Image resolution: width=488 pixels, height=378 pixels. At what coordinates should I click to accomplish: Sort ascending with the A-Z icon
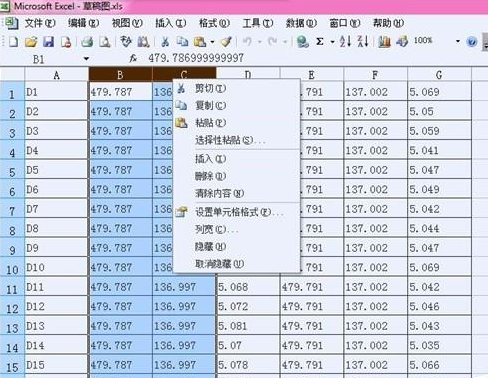[x=345, y=42]
